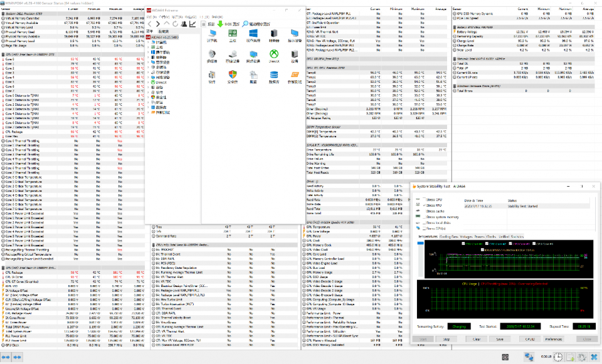602x364 pixels.
Task: Enable the Stress local disks checkbox
Action: click(x=425, y=222)
